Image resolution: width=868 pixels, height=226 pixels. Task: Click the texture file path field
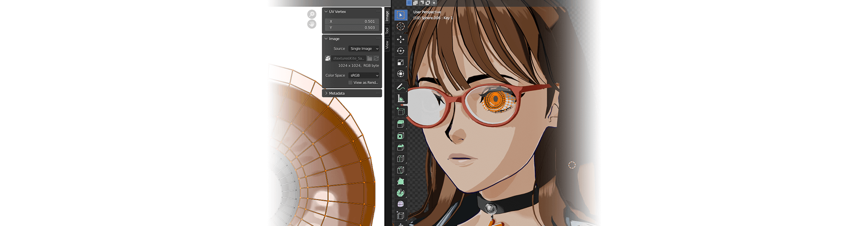pyautogui.click(x=349, y=58)
